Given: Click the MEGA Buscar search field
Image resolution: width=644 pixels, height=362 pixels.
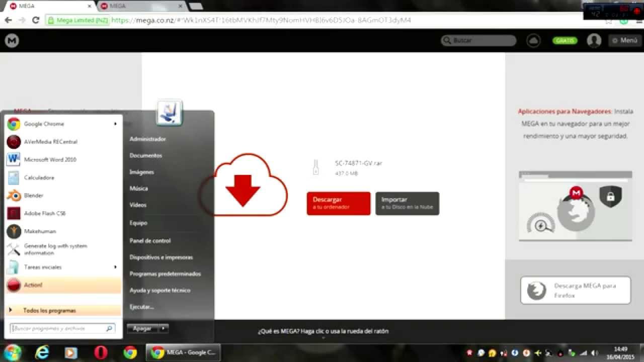Looking at the screenshot, I should coord(479,41).
